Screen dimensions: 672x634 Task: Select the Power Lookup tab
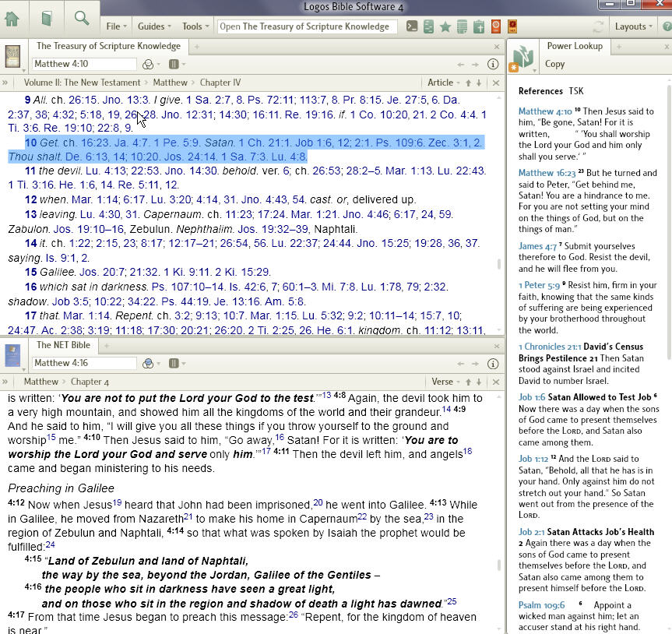pos(575,46)
